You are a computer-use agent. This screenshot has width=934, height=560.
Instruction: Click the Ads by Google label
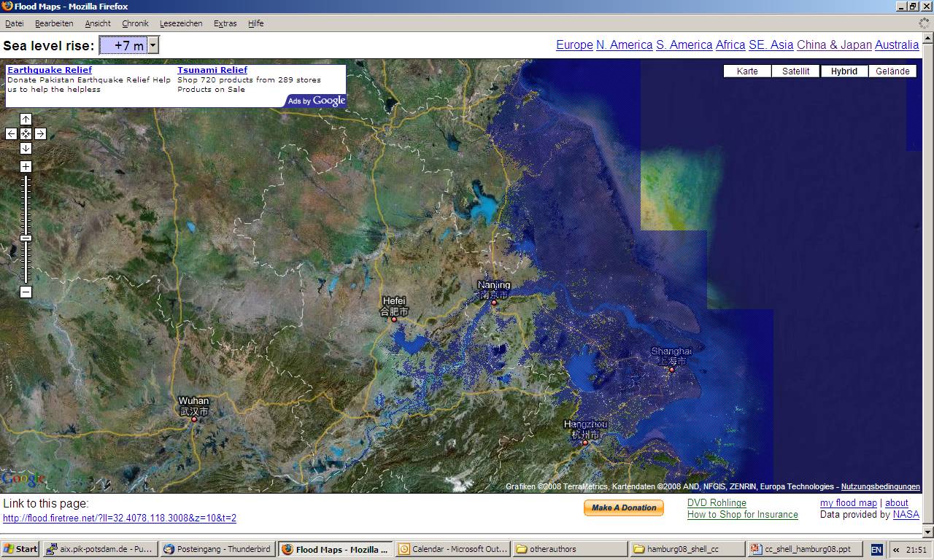click(316, 101)
